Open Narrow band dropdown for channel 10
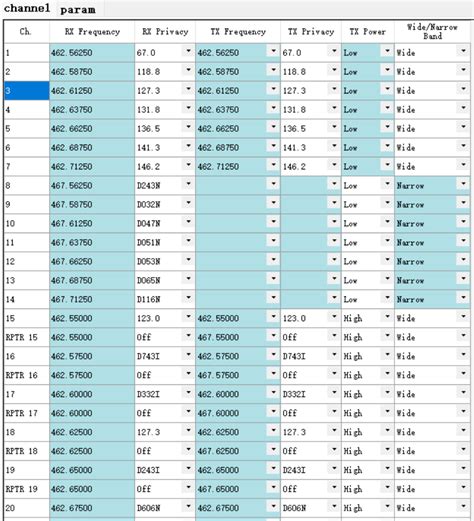 [x=463, y=222]
